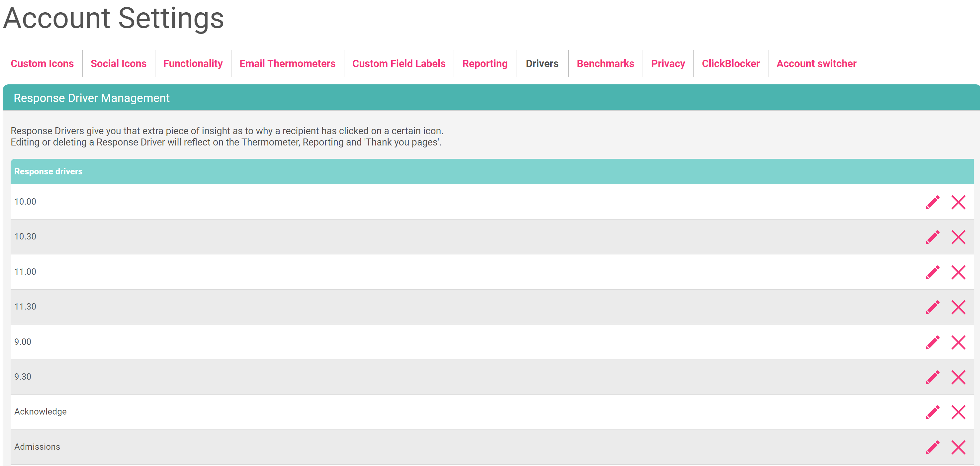Edit the 9.00 response driver

(933, 342)
